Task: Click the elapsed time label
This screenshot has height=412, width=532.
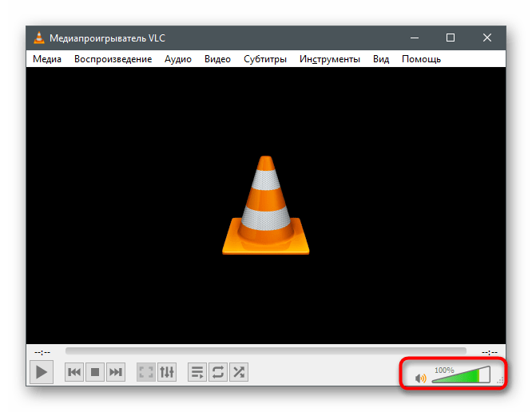Action: [42, 352]
